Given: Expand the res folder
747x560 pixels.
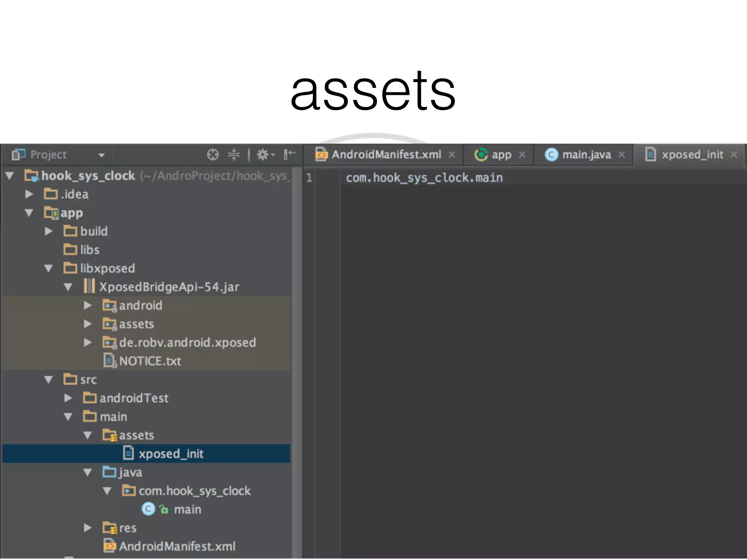Looking at the screenshot, I should tap(88, 528).
